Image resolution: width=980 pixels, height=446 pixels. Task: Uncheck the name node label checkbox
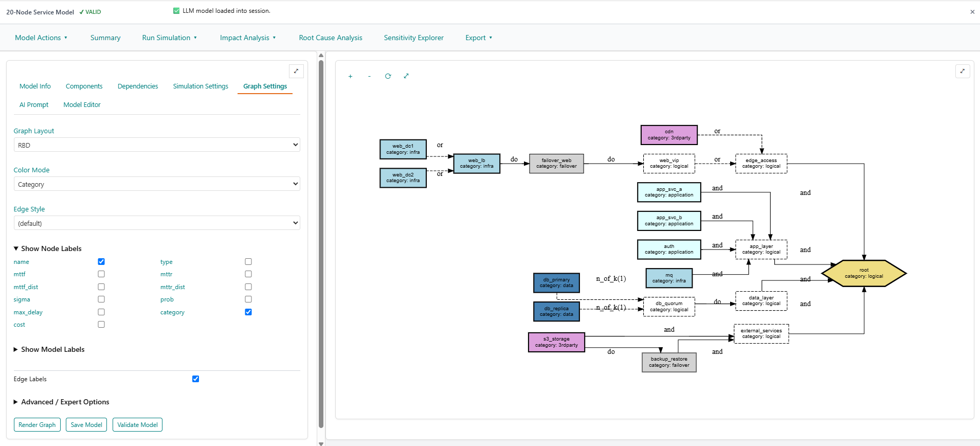(x=101, y=262)
